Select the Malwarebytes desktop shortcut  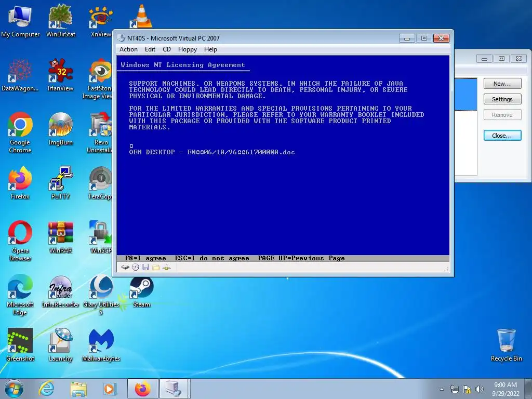point(101,345)
